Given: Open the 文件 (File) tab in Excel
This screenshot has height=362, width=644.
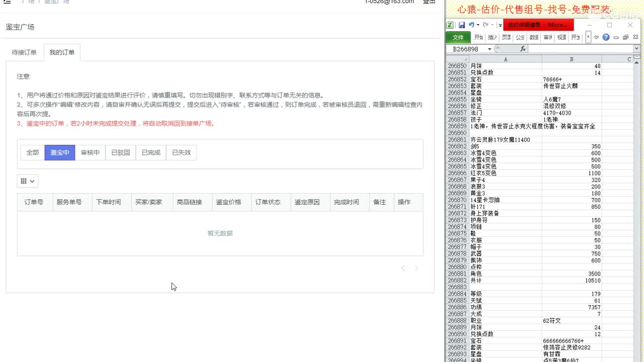Looking at the screenshot, I should (458, 37).
